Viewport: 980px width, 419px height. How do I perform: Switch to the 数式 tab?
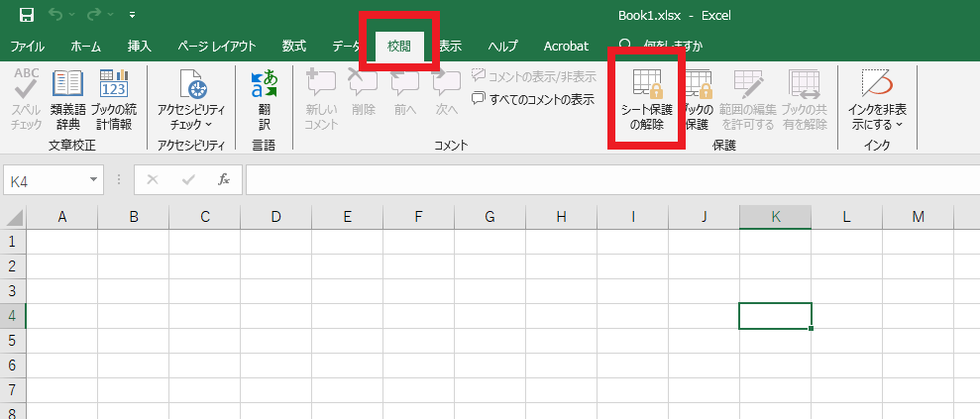coord(293,47)
